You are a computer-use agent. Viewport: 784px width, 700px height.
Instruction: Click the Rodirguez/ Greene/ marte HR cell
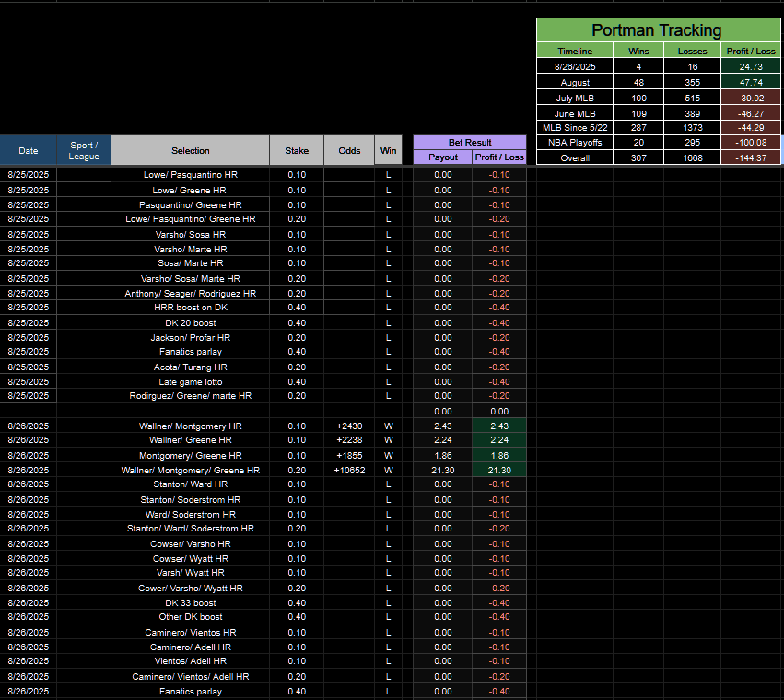(x=191, y=396)
